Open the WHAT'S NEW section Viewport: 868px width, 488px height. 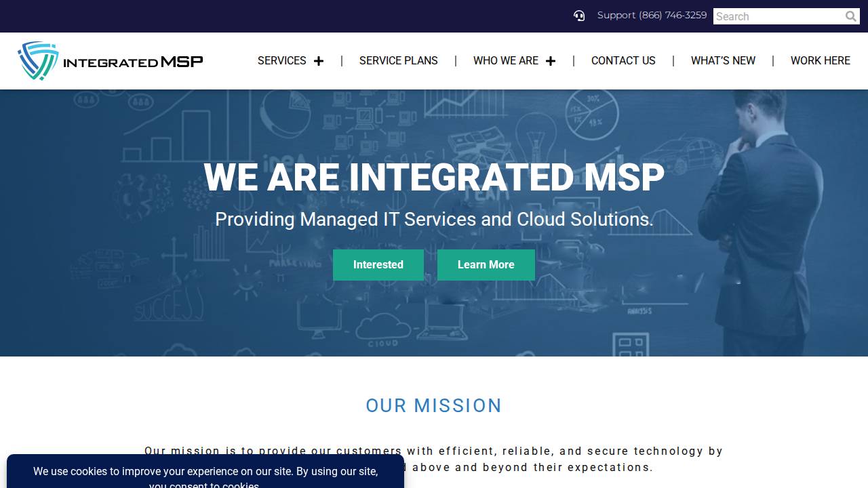(x=723, y=61)
